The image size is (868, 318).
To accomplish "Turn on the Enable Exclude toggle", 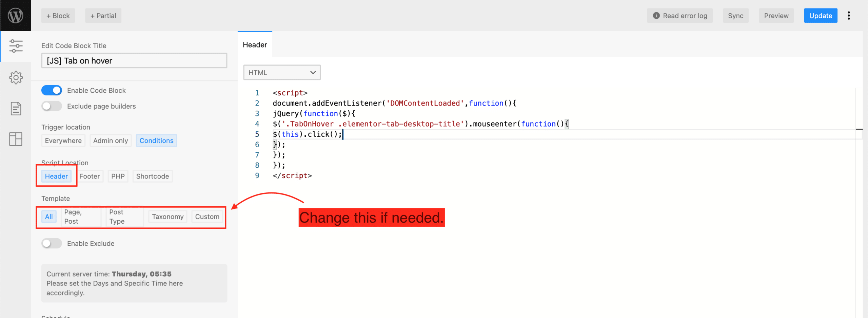I will (52, 243).
